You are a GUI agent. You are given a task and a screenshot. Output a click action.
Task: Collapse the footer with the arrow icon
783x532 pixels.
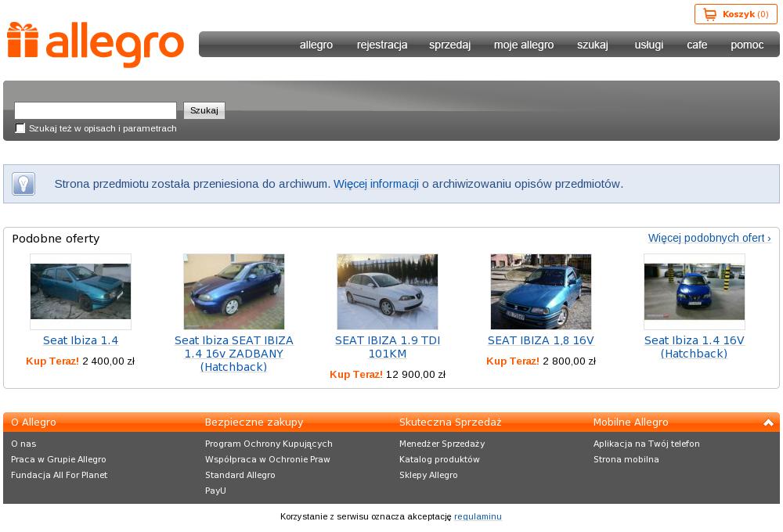tap(768, 422)
